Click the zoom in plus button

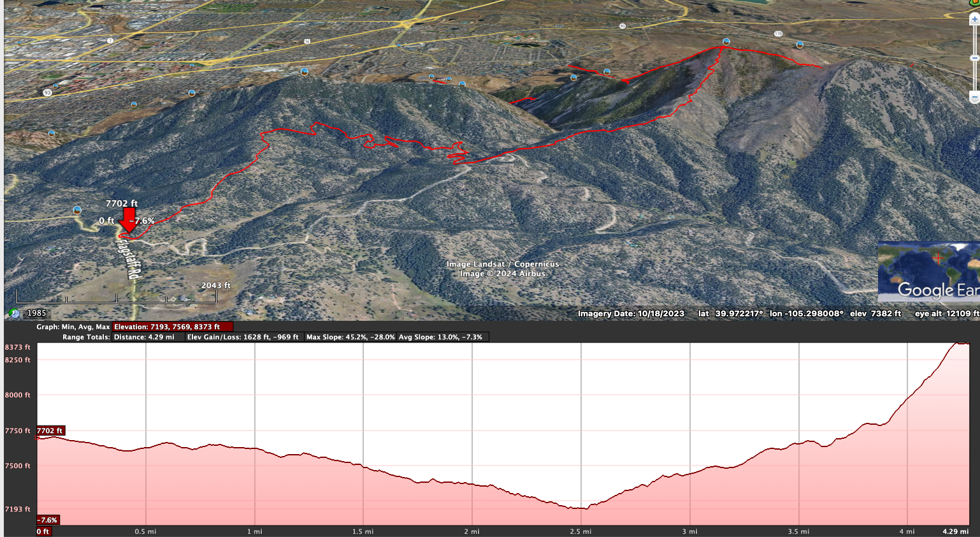coord(974,20)
